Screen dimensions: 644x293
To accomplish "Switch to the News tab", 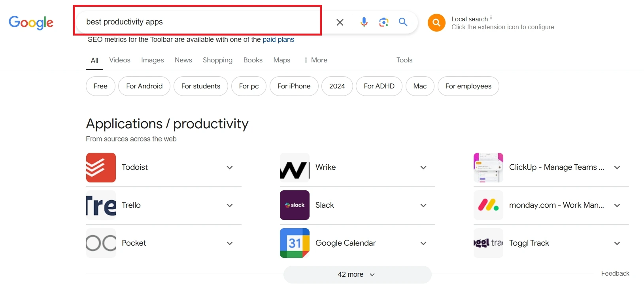I will (x=183, y=60).
